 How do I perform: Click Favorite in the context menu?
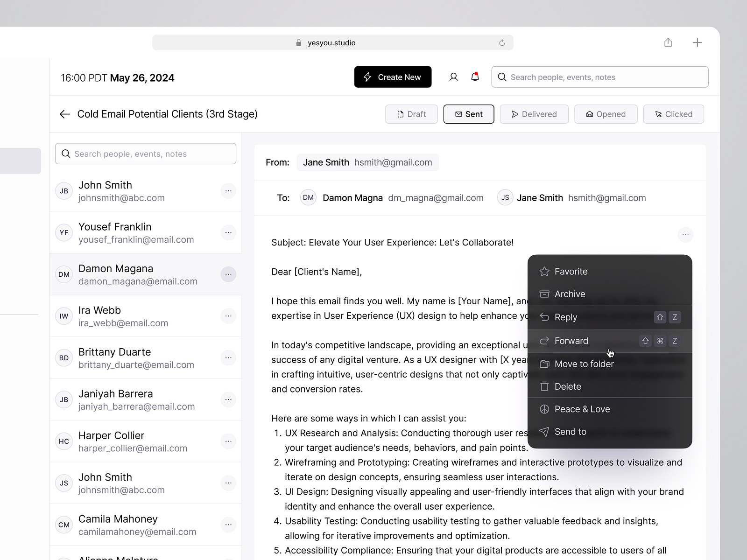tap(571, 271)
